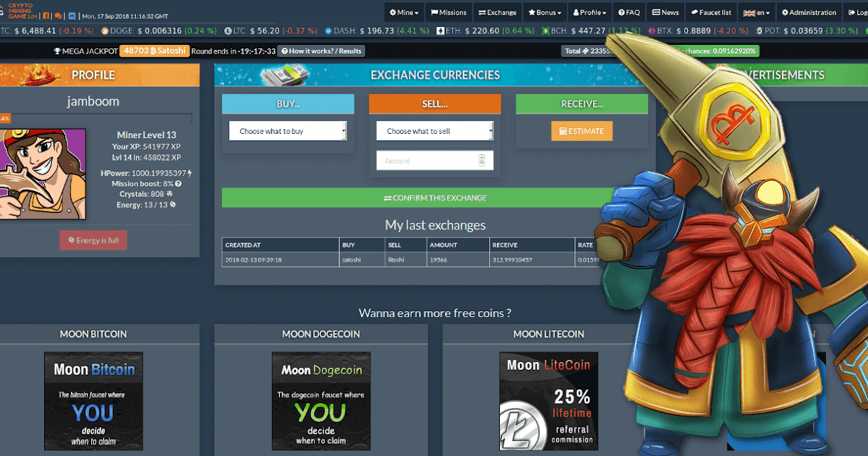This screenshot has width=868, height=456.
Task: Click the BCH coin ticker icon
Action: 546,31
